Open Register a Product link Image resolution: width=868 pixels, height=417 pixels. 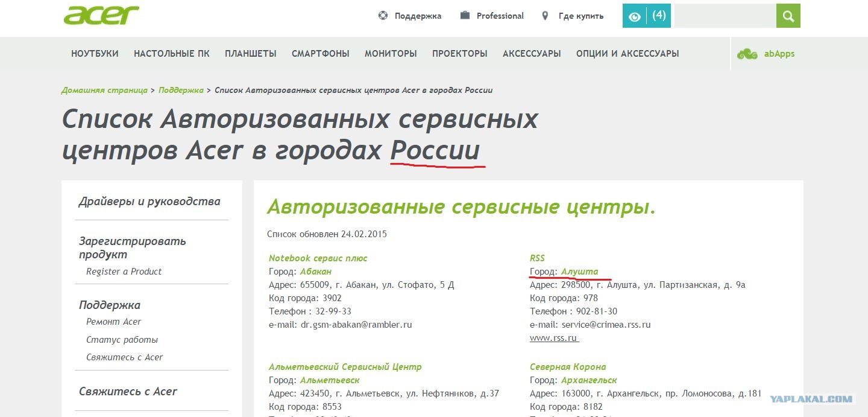tap(124, 272)
